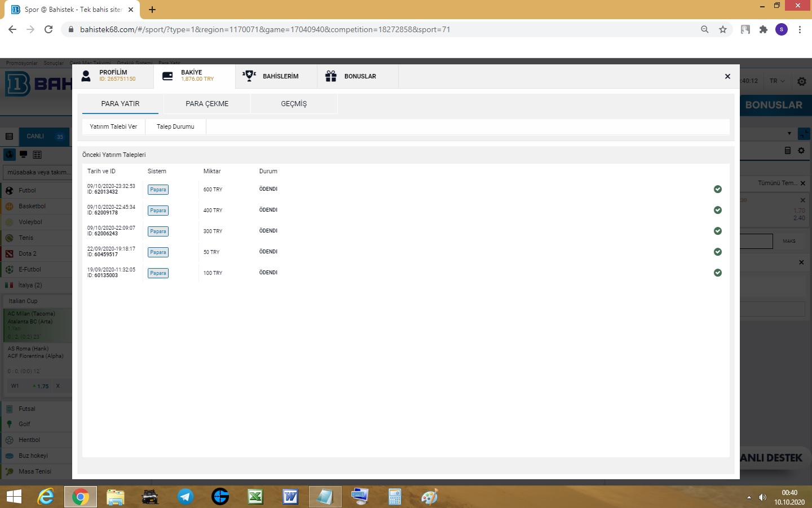This screenshot has width=812, height=508.
Task: Click the globe view icon in sidebar
Action: point(9,154)
